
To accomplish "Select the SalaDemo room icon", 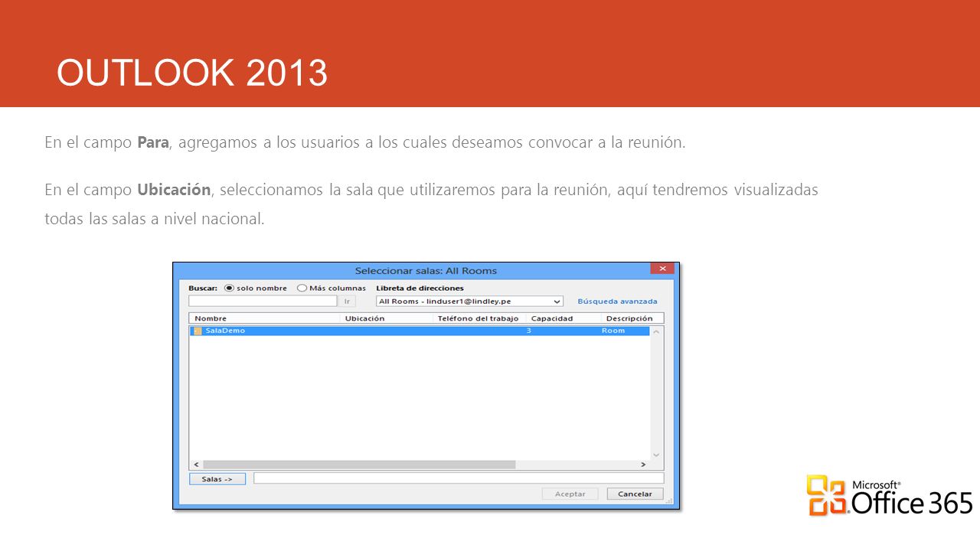I will tap(198, 331).
